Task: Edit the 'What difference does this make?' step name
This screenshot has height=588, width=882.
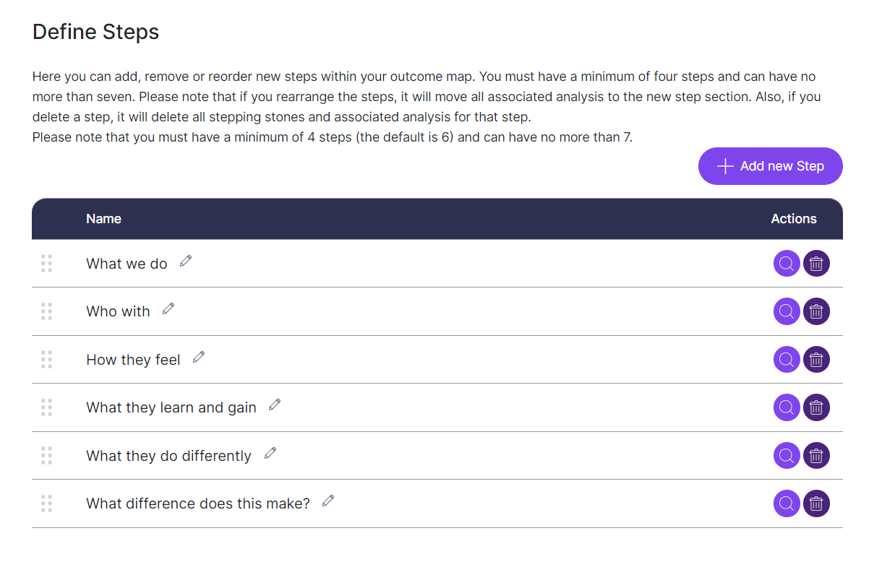Action: click(x=328, y=501)
